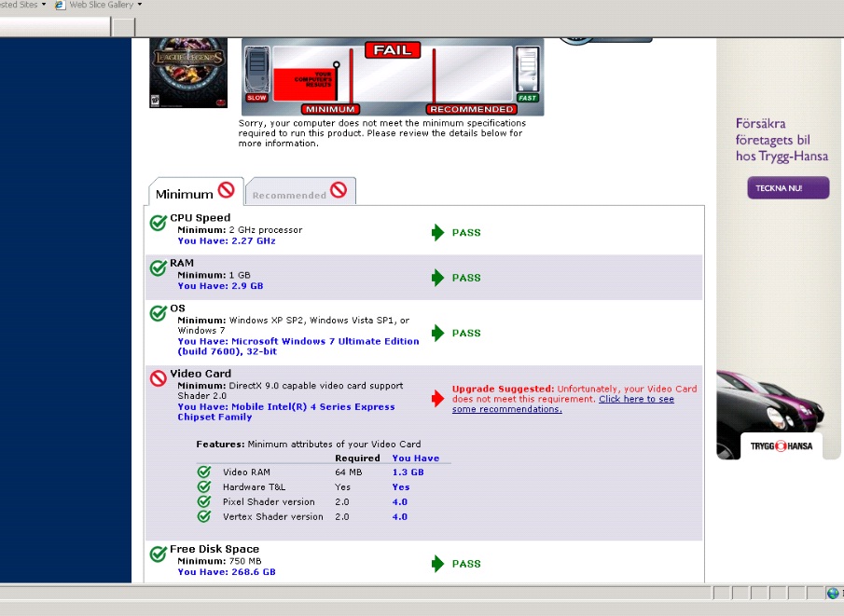This screenshot has width=844, height=616.
Task: Click the red arrow beside Upgrade Suggested
Action: click(x=437, y=399)
